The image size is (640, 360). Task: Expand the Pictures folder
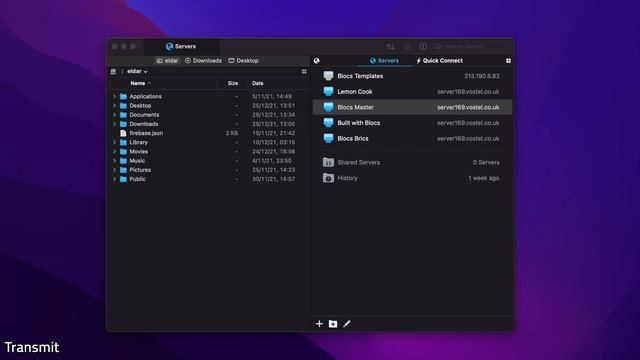[114, 170]
